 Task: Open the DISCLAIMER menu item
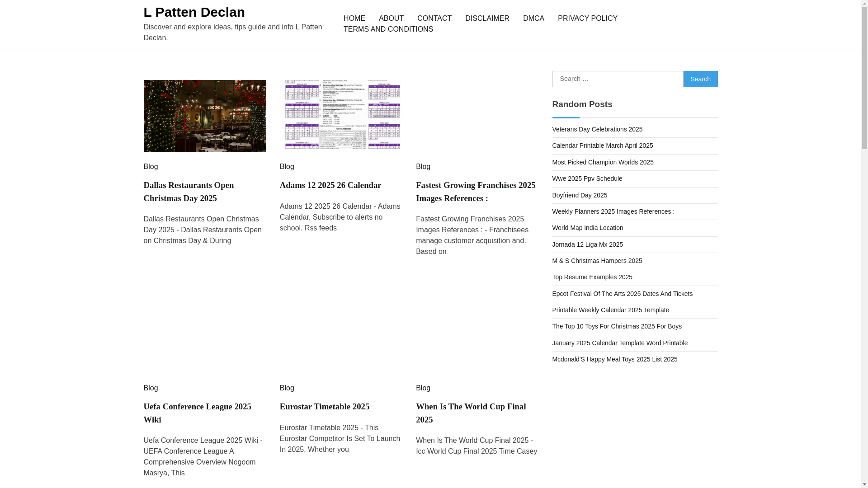point(487,19)
